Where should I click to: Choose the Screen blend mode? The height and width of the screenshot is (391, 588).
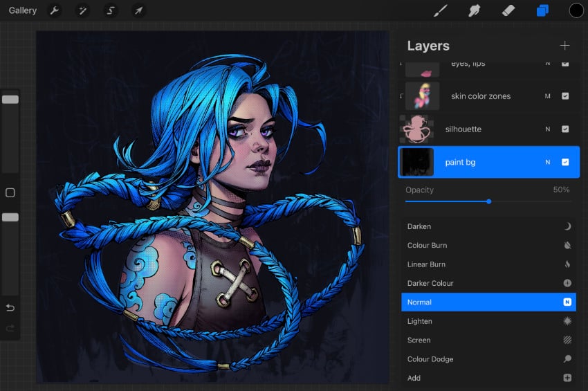pos(488,340)
